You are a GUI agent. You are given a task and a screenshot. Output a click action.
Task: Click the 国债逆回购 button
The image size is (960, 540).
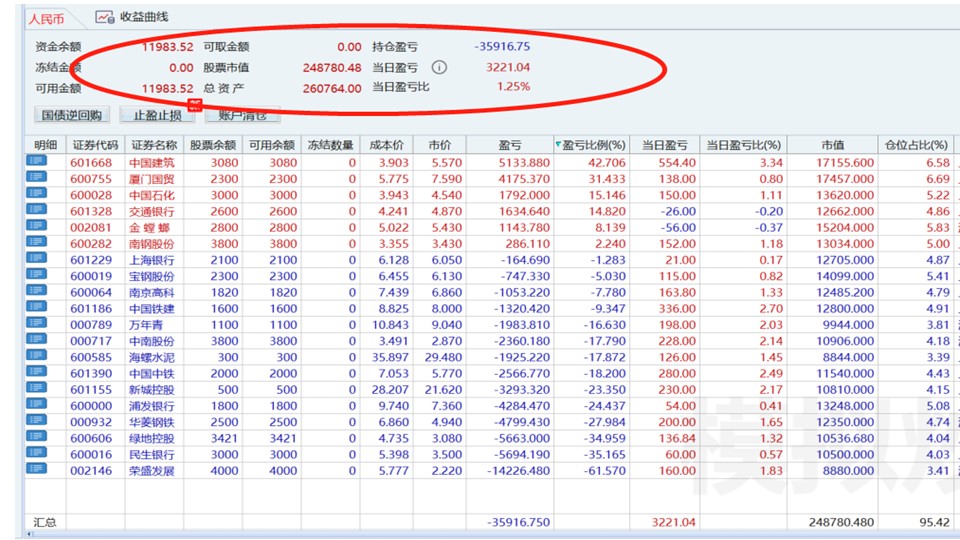click(72, 114)
